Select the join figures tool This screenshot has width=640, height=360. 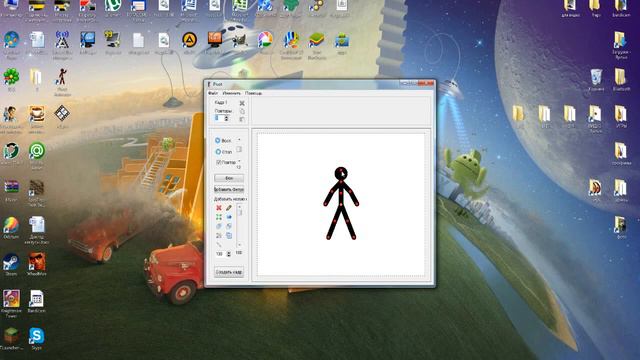pyautogui.click(x=219, y=236)
